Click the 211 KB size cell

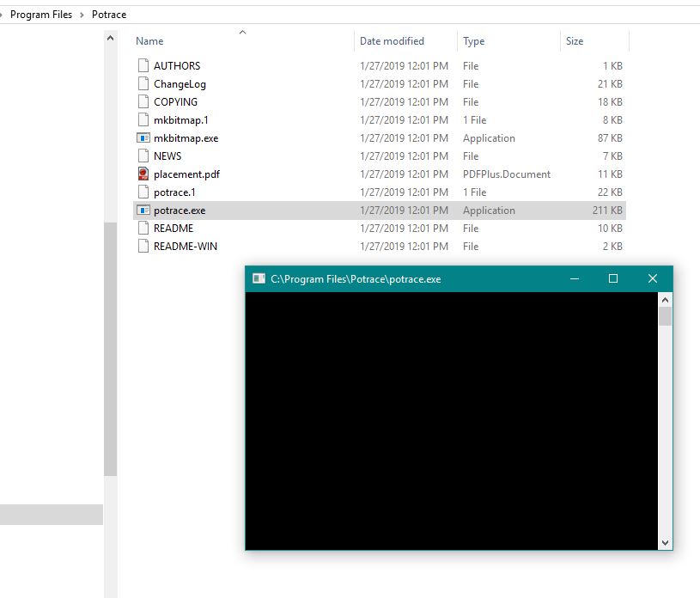(607, 211)
